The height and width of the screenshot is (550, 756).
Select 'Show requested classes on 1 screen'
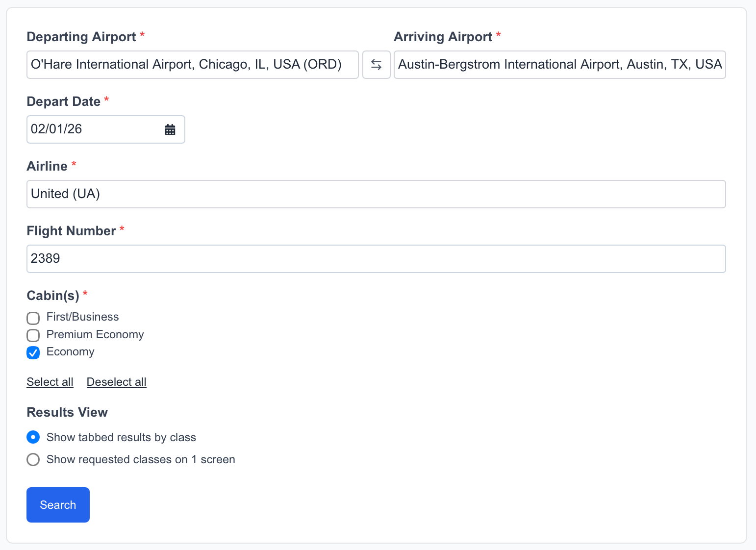click(33, 459)
